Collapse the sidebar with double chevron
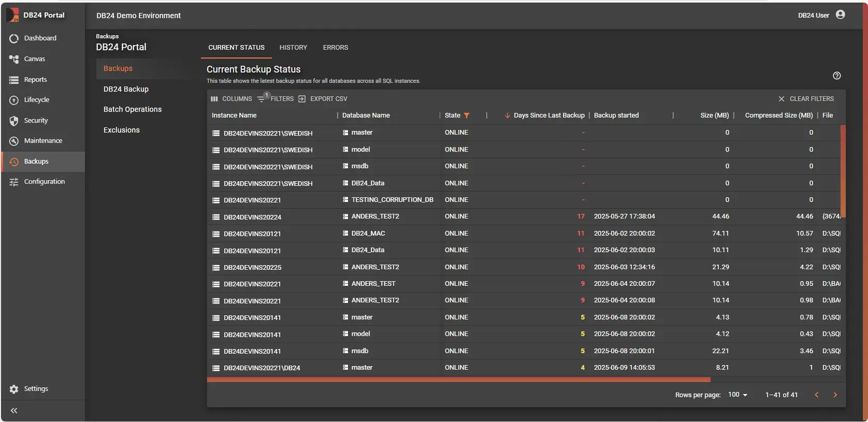This screenshot has height=422, width=868. tap(14, 411)
